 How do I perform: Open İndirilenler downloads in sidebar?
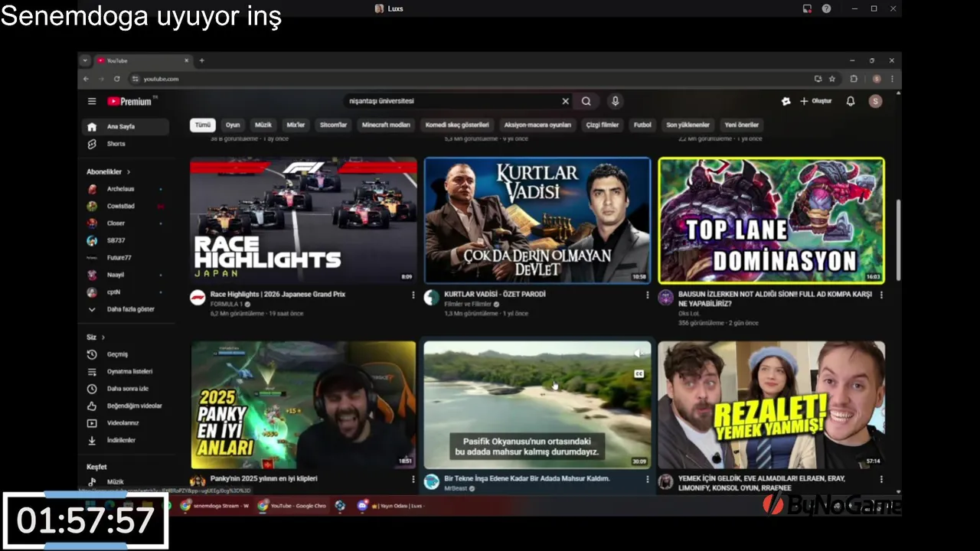tap(125, 440)
